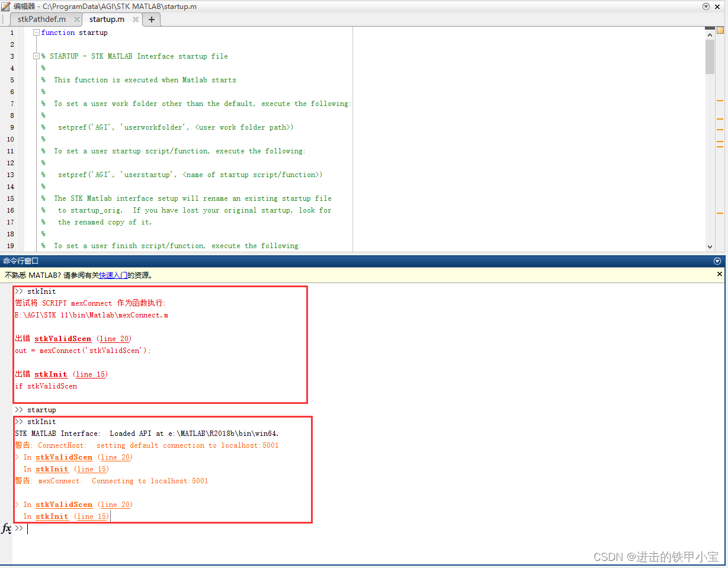The height and width of the screenshot is (568, 728).
Task: Click the top orange marker in the indicator bar
Action: coord(720,102)
